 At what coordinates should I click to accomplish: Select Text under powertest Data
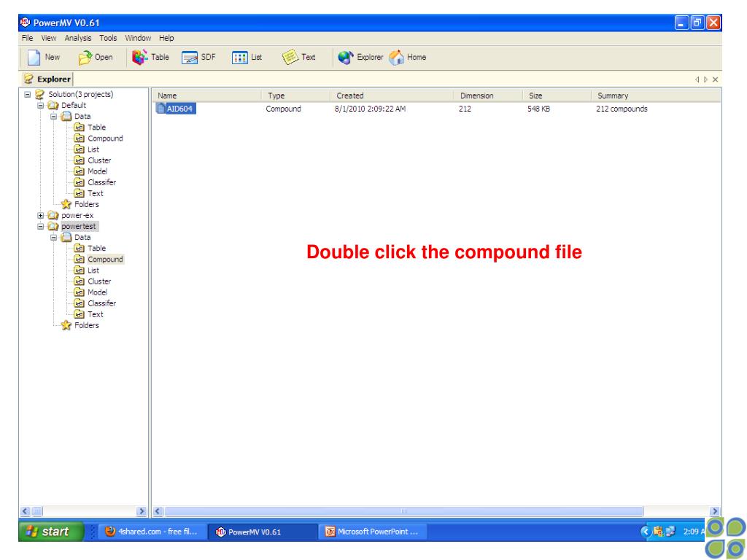[96, 314]
